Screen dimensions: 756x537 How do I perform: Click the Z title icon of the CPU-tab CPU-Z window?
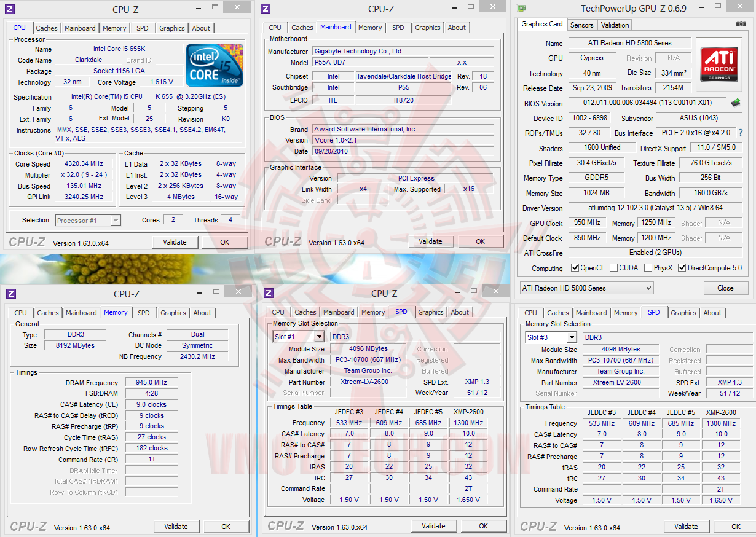tap(10, 9)
